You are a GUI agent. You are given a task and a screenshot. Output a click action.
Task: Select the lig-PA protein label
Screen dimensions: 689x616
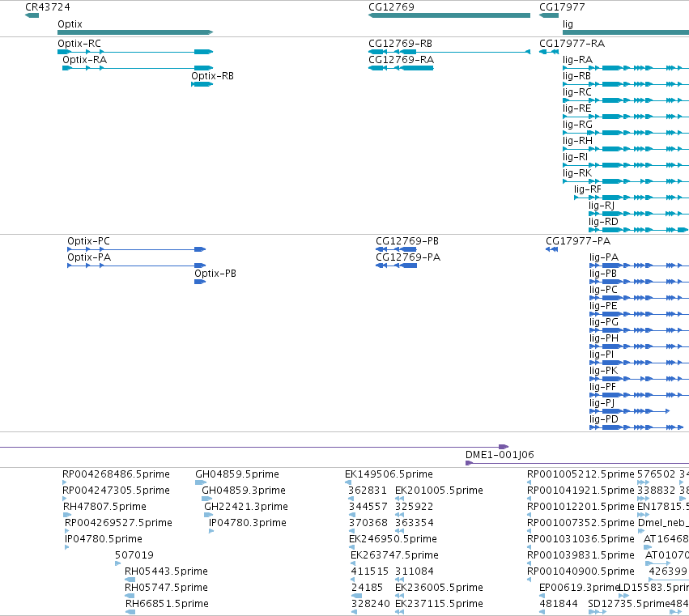pos(604,257)
